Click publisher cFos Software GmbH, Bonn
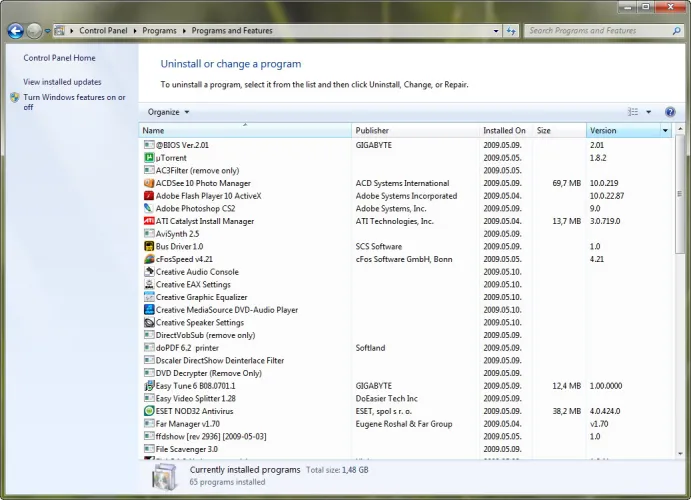Viewport: 691px width, 500px height. click(x=404, y=259)
